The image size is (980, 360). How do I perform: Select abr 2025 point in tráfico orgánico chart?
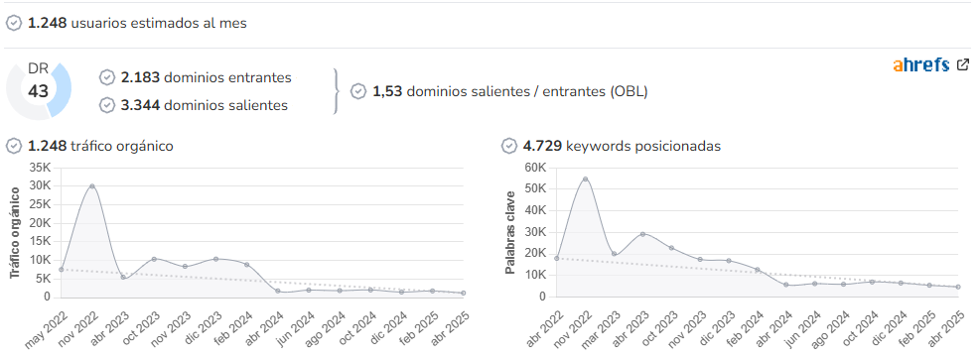click(x=463, y=293)
